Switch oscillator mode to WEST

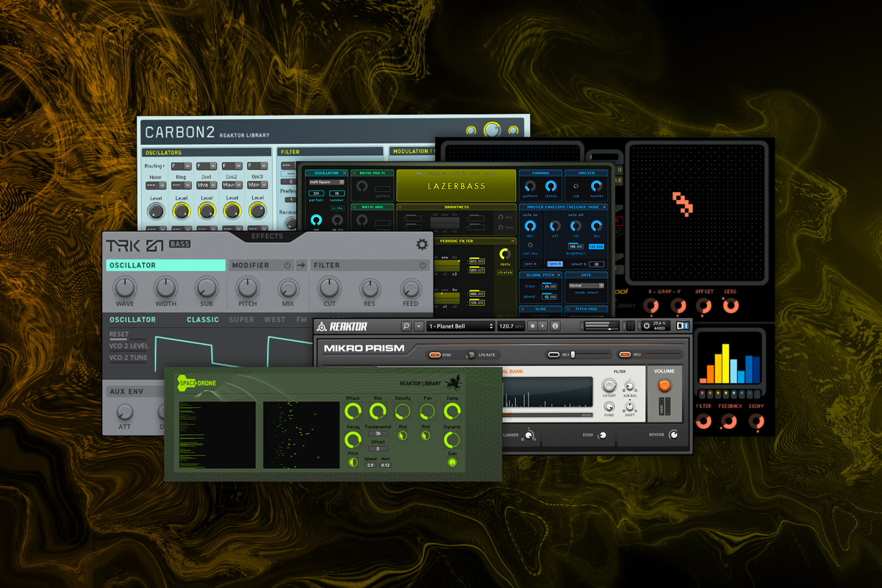[x=275, y=320]
